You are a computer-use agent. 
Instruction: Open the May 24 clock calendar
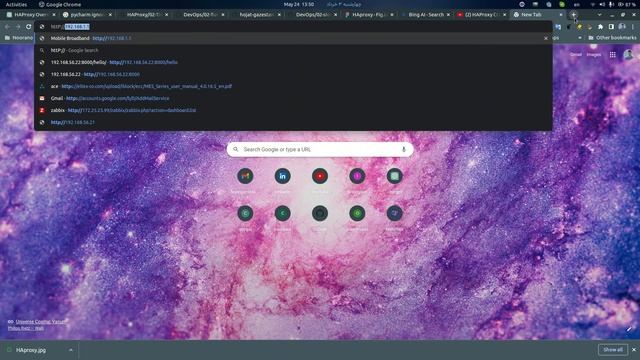[299, 4]
